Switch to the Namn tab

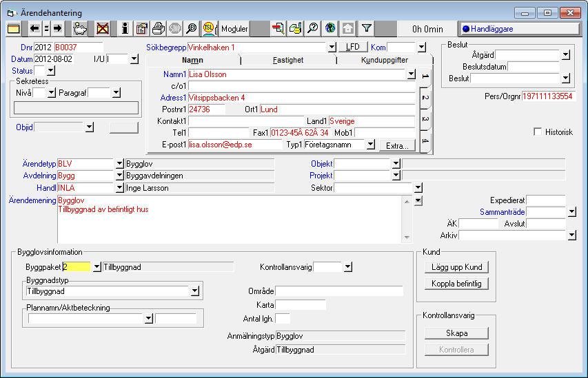click(x=192, y=60)
